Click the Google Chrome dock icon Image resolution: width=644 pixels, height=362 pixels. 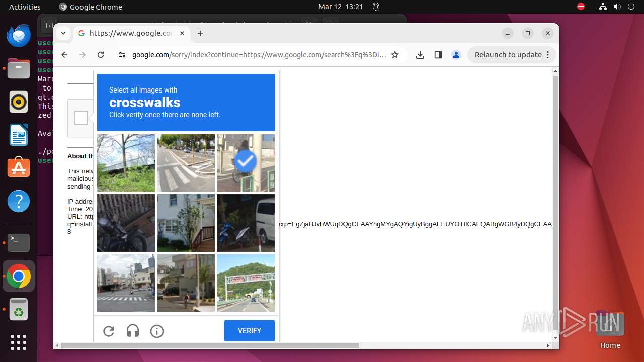click(19, 276)
